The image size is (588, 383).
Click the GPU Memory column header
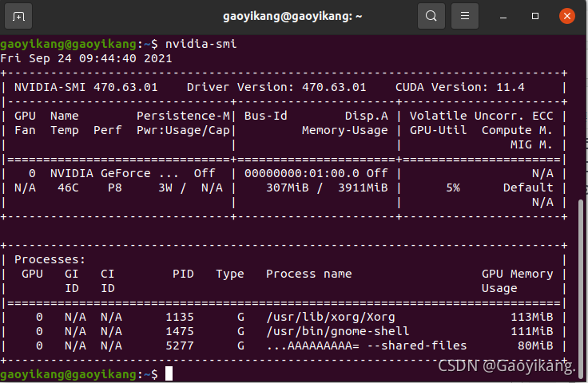517,274
